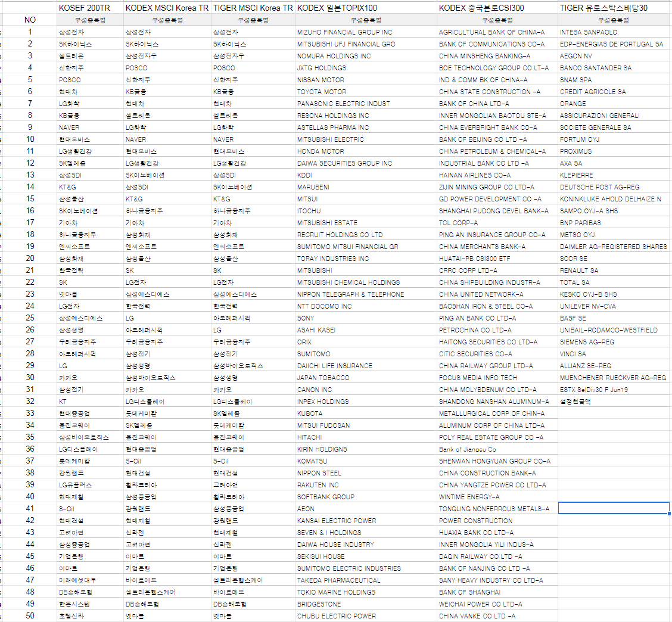Click the RENAULT SA cell
Image resolution: width=672 pixels, height=622 pixels.
[x=613, y=270]
